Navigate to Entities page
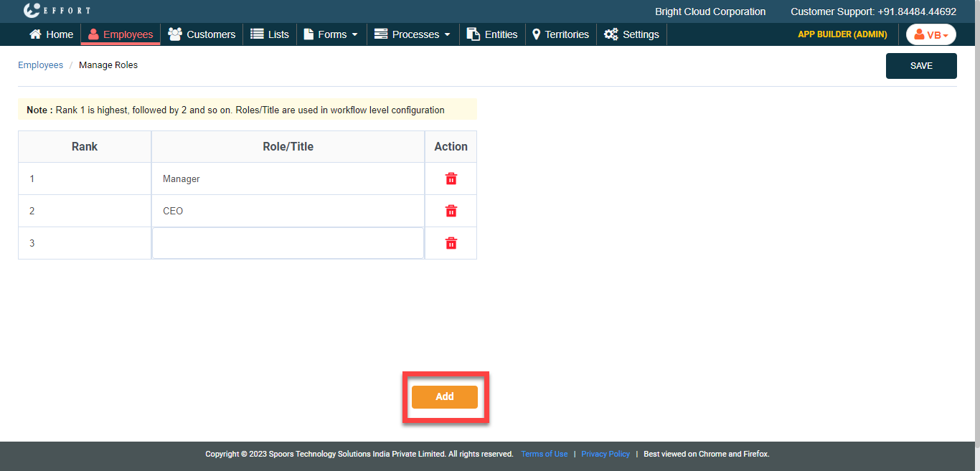The width and height of the screenshot is (980, 471). click(492, 34)
